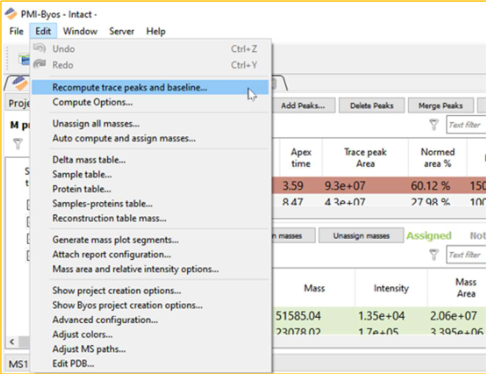
Task: Switch to the MS1 tab
Action: tap(18, 364)
